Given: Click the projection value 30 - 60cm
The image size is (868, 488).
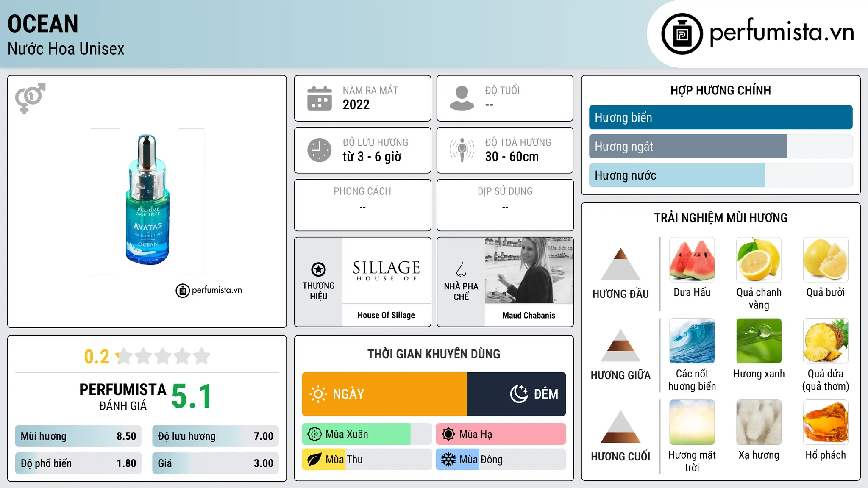Looking at the screenshot, I should pos(512,157).
